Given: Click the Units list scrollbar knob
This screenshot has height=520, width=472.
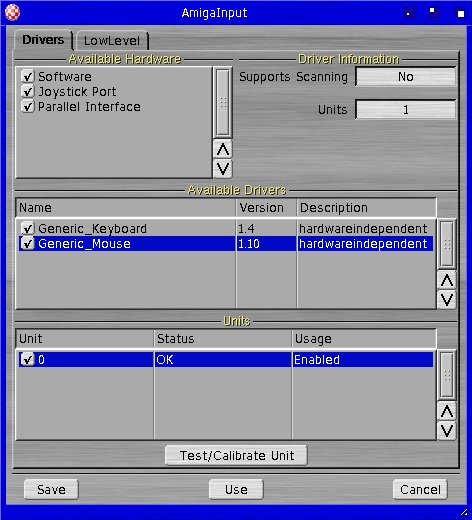Looking at the screenshot, I should coord(447,375).
